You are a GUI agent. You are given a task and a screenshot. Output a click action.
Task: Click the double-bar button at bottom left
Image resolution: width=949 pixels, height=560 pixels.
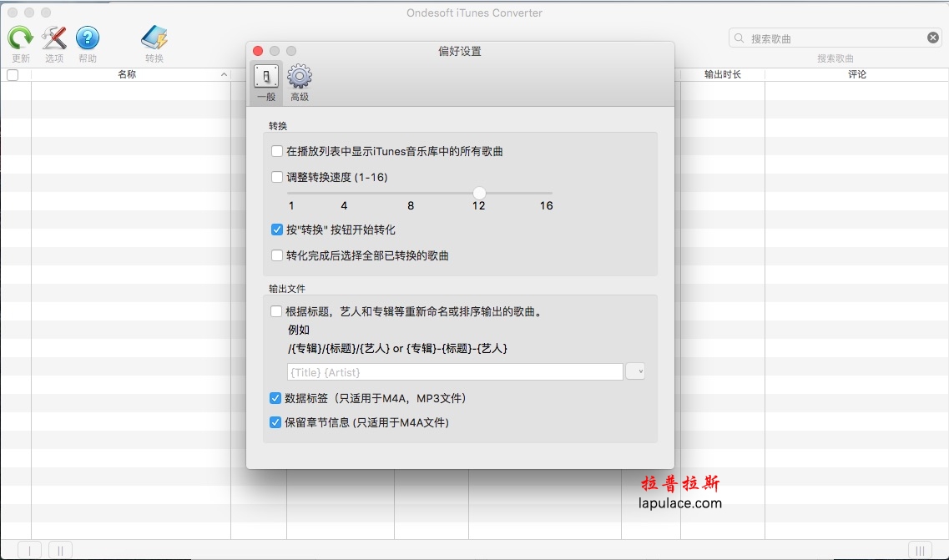[x=60, y=550]
